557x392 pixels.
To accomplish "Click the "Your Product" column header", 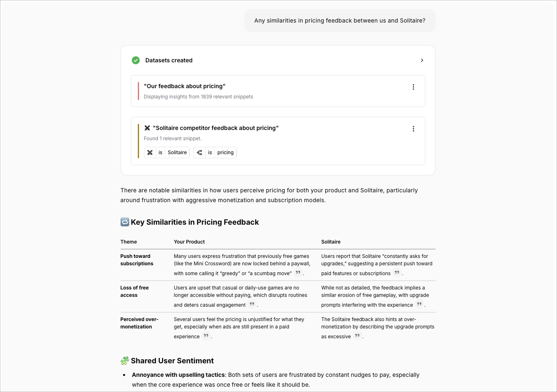I will [189, 242].
